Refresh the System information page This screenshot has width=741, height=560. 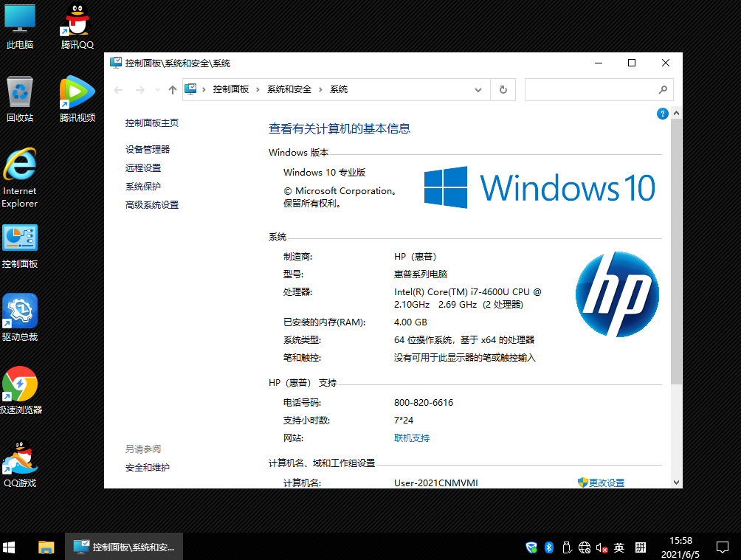pyautogui.click(x=503, y=89)
